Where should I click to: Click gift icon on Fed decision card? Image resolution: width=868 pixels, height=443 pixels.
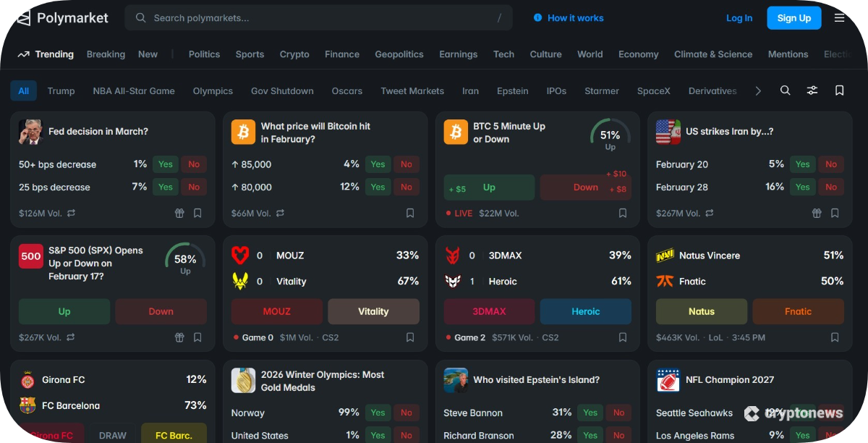(179, 214)
